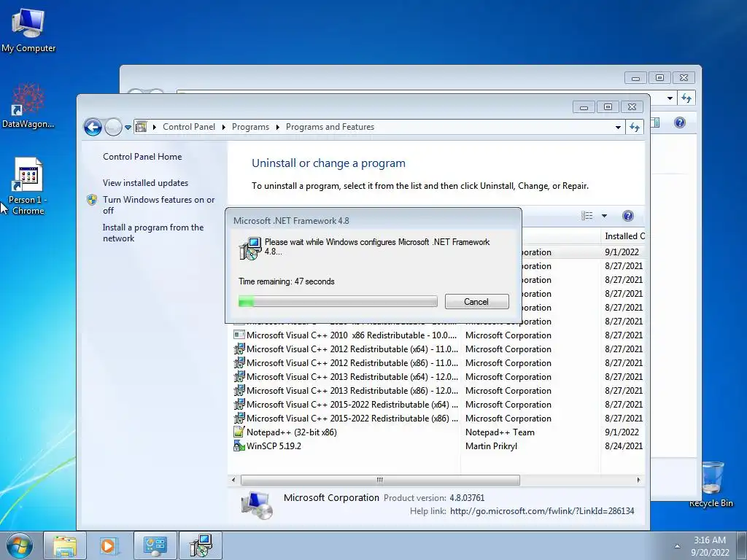Image resolution: width=747 pixels, height=560 pixels.
Task: Select Visual C++ 2015-2022 Redistributable (x86) row
Action: (x=437, y=418)
